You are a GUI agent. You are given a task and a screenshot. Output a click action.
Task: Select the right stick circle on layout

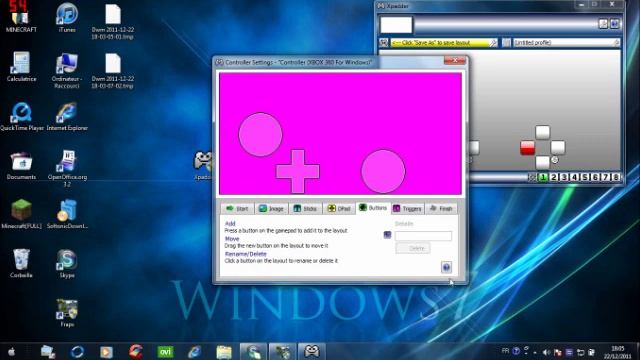pyautogui.click(x=383, y=171)
